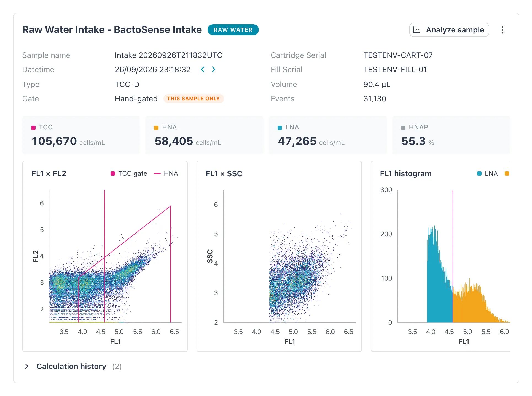
Task: Click the FL1 histogram chart title
Action: pyautogui.click(x=406, y=173)
